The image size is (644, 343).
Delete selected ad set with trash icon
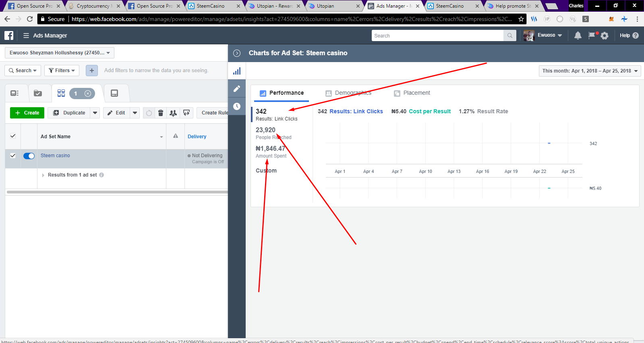(161, 113)
